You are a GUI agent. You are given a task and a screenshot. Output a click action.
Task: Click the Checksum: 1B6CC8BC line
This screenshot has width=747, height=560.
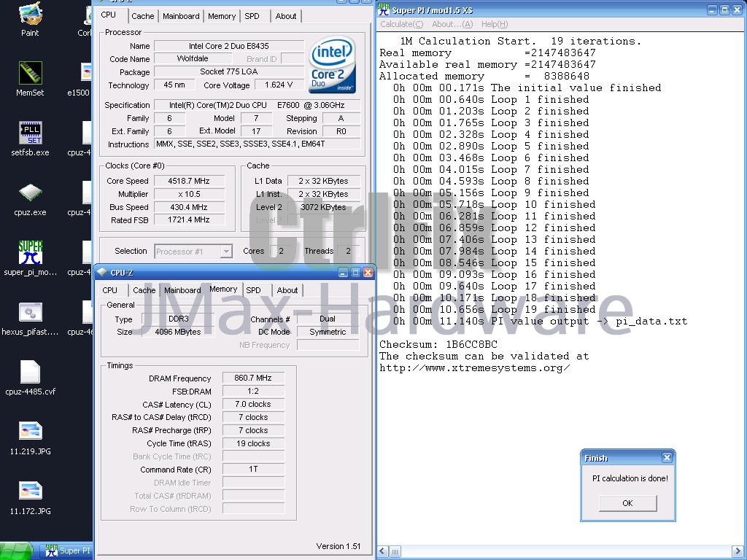[x=438, y=344]
